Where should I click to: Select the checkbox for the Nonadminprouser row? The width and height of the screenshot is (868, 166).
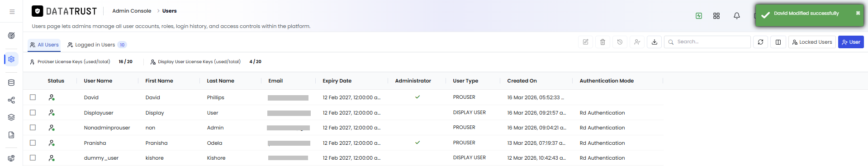point(33,127)
